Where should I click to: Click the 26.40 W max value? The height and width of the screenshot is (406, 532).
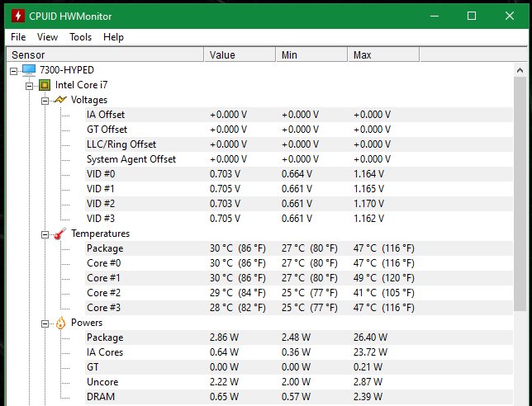(x=370, y=338)
